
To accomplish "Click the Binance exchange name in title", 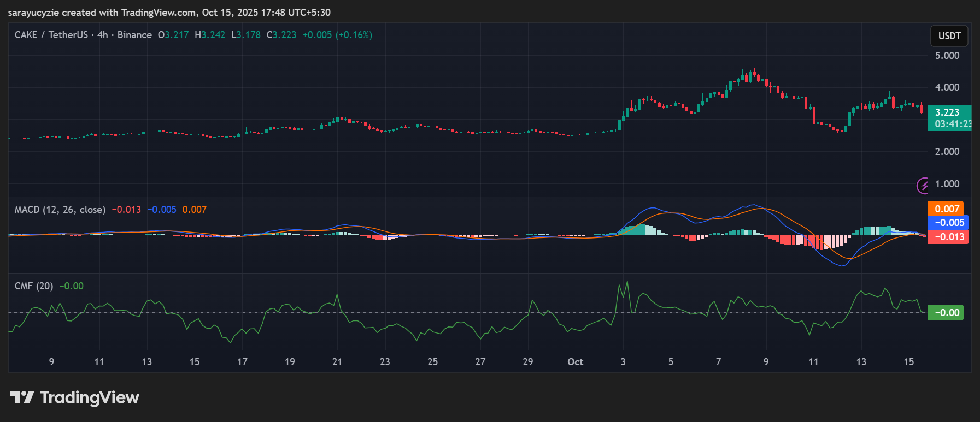I will tap(134, 35).
